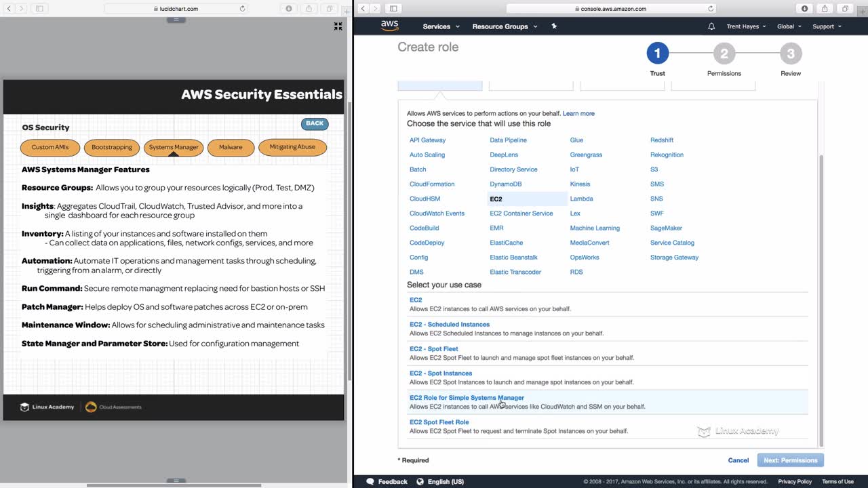This screenshot has width=868, height=488.
Task: Select EC2 - Scheduled Instances use case
Action: click(x=450, y=325)
